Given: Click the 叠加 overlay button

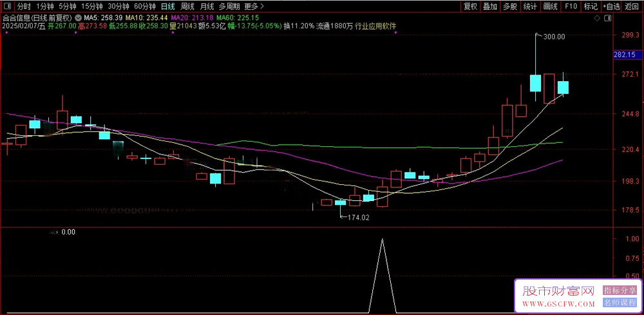Looking at the screenshot, I should (x=490, y=6).
